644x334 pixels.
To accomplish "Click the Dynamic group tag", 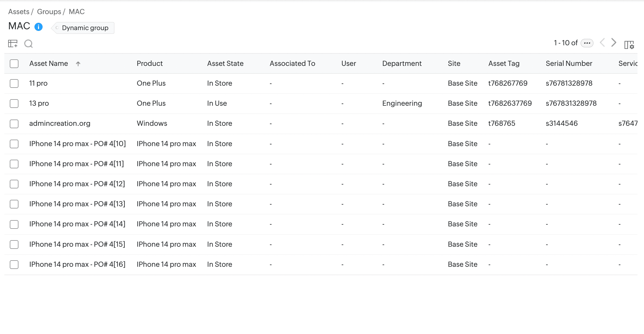I will point(85,28).
